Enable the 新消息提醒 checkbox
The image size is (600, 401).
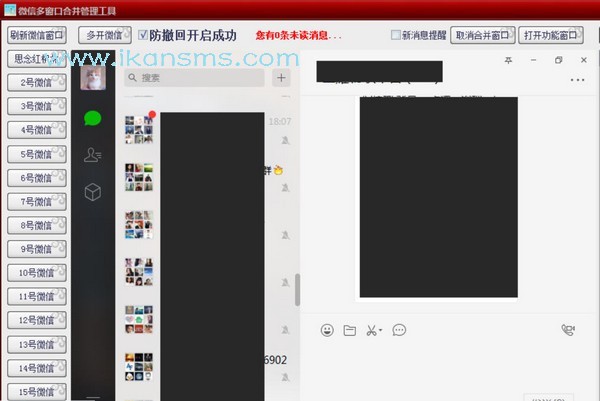[x=396, y=35]
